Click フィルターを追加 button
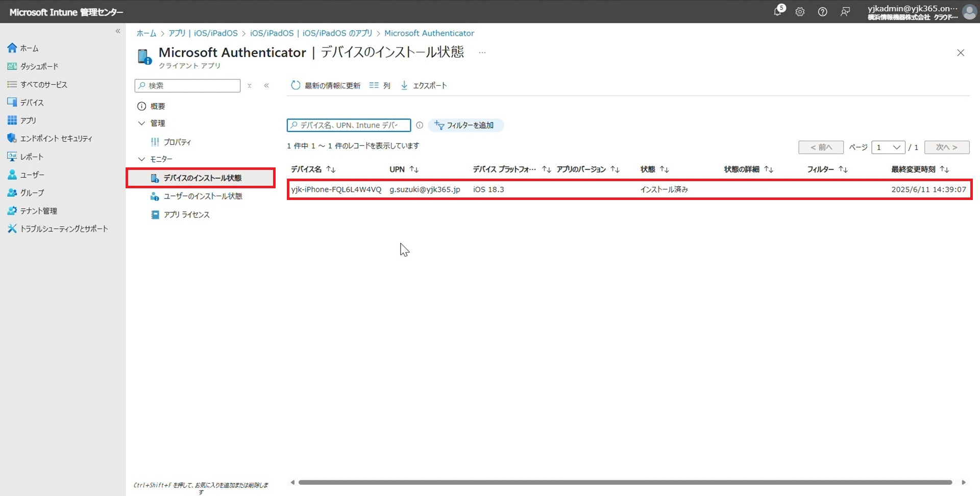 pyautogui.click(x=465, y=126)
